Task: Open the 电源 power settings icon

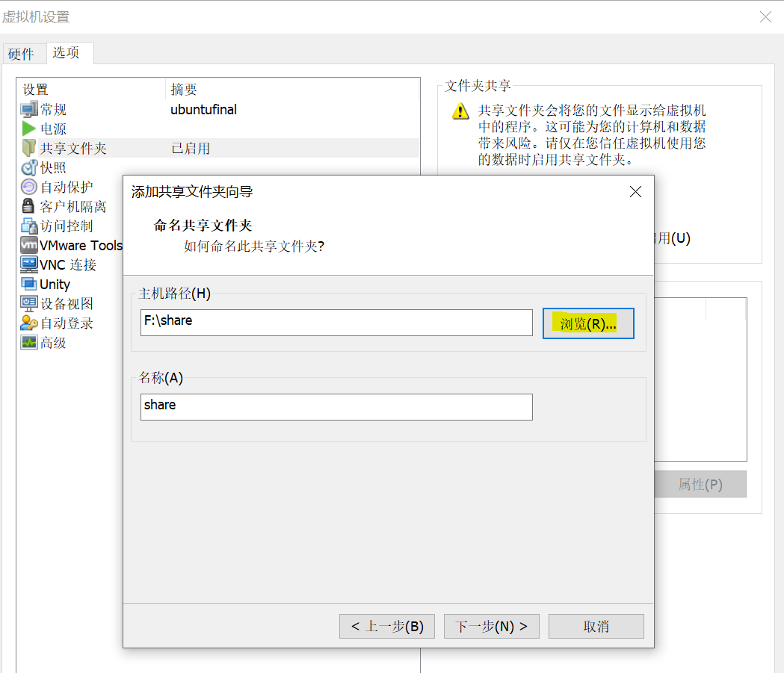Action: click(x=30, y=128)
